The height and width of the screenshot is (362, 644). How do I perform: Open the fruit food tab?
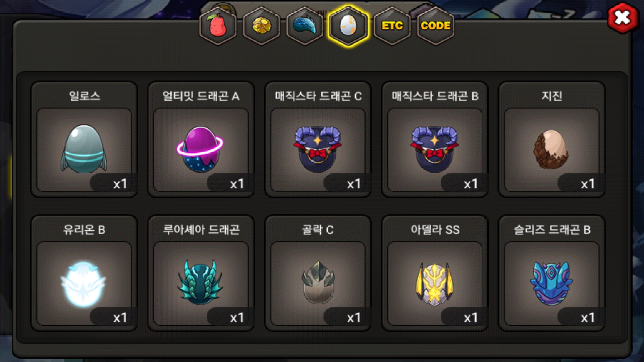tap(218, 26)
